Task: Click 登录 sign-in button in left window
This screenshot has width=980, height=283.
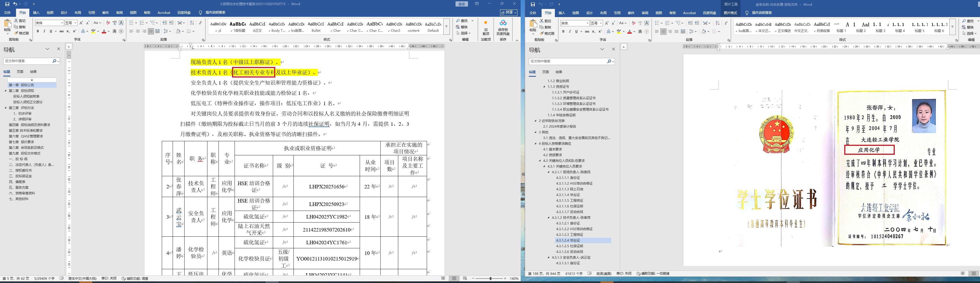Action: (x=461, y=4)
